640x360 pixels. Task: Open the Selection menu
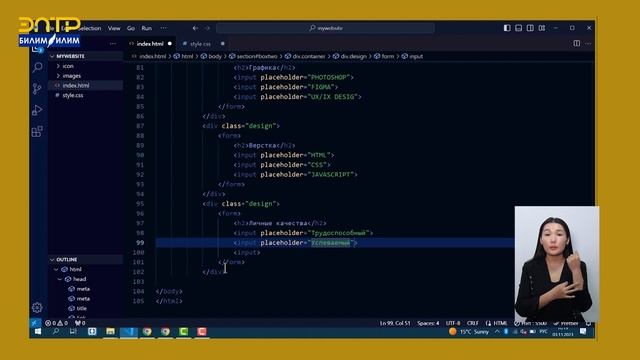(x=89, y=28)
